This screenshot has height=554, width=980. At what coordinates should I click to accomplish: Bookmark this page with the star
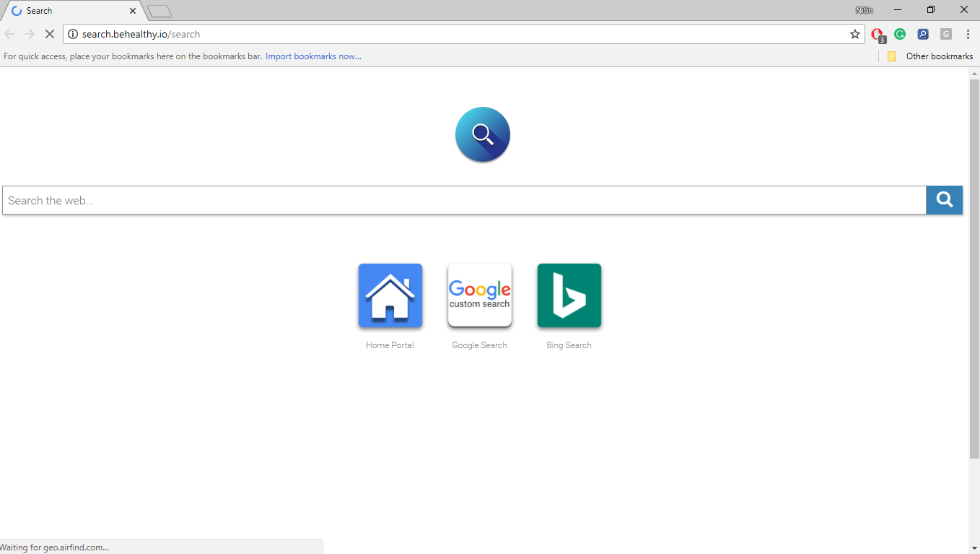tap(854, 33)
